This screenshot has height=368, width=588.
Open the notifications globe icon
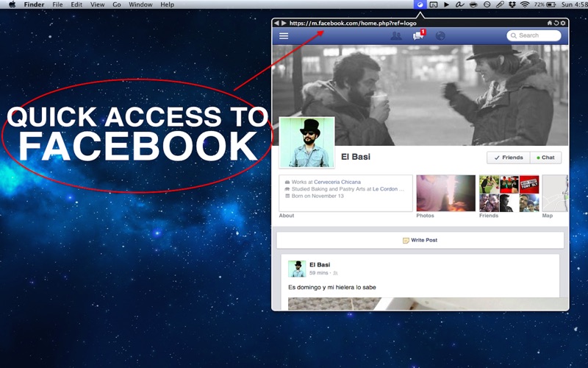[440, 36]
